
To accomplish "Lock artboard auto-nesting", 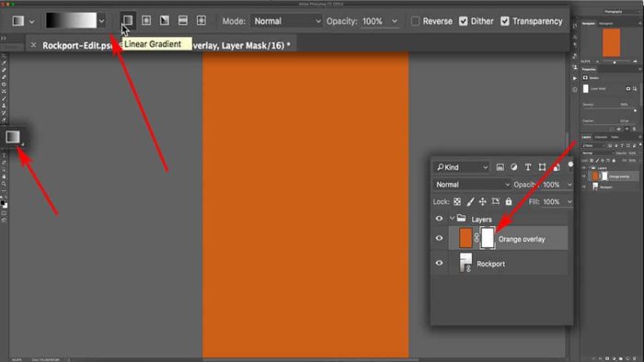I will point(496,202).
